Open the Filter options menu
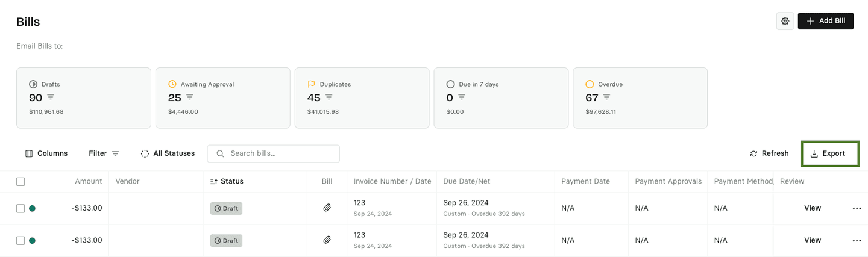Image resolution: width=868 pixels, height=257 pixels. pos(104,153)
